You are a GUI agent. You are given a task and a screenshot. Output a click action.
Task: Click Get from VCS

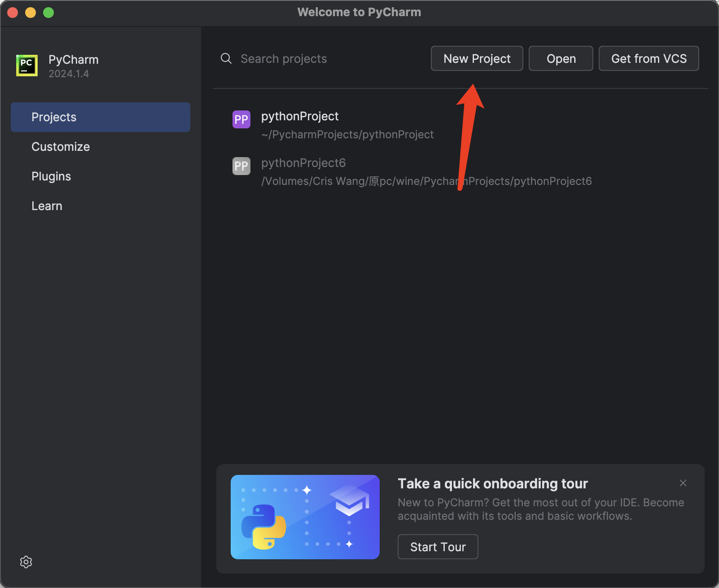tap(649, 58)
